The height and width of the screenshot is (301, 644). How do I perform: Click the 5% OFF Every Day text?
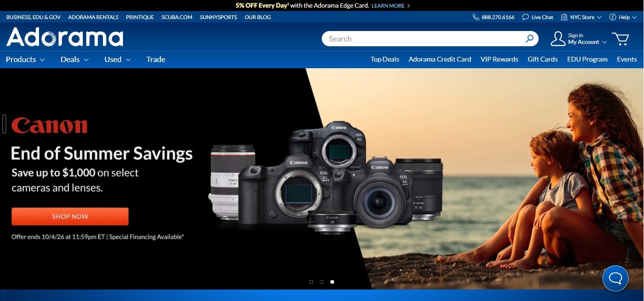tap(262, 6)
